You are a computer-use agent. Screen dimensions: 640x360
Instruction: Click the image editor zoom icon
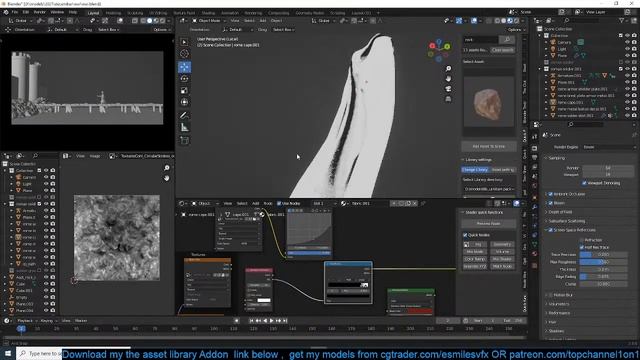click(x=167, y=168)
